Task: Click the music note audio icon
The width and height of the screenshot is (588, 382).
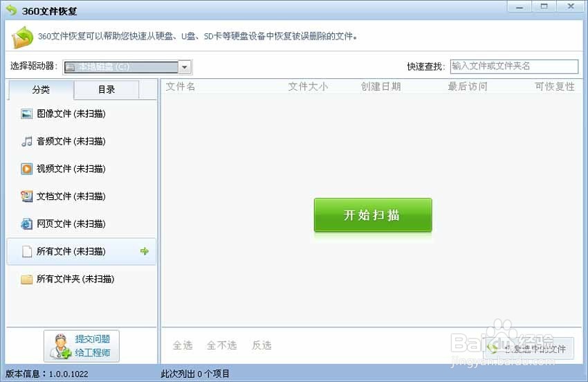Action: (26, 141)
